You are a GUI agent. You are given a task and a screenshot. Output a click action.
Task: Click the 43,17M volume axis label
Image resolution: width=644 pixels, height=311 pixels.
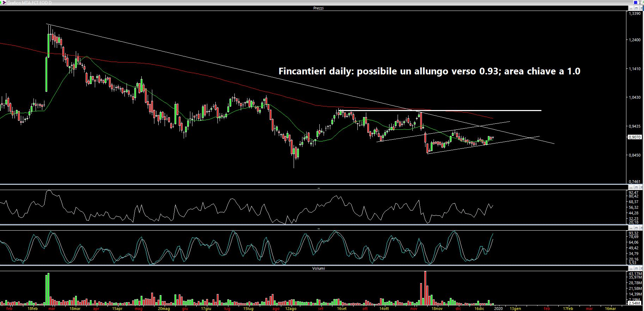click(x=635, y=274)
